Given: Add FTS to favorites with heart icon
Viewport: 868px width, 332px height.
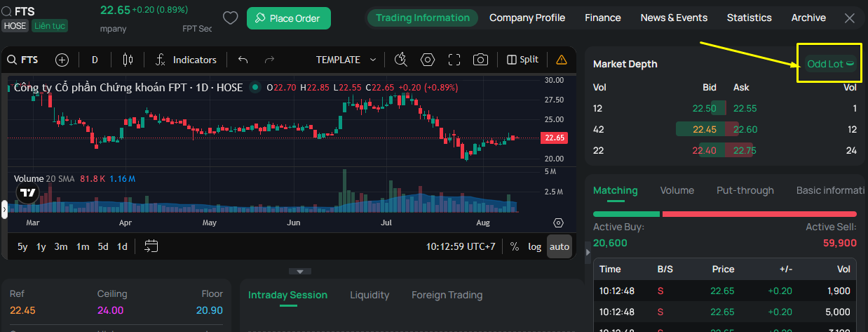Looking at the screenshot, I should tap(230, 18).
